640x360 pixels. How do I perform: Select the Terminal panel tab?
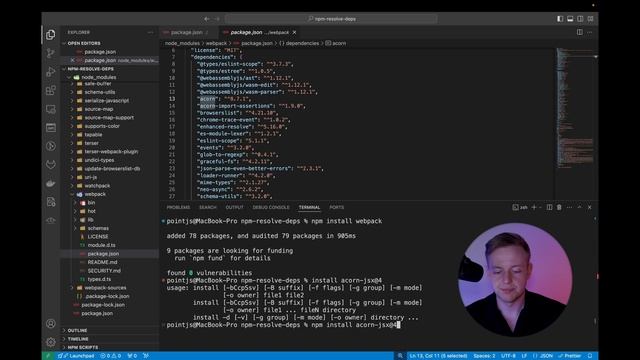(x=309, y=207)
